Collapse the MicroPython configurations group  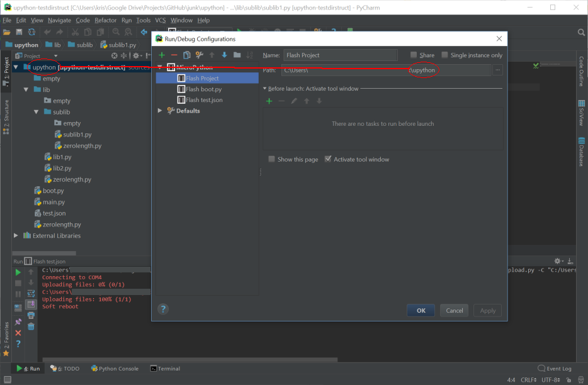coord(160,67)
